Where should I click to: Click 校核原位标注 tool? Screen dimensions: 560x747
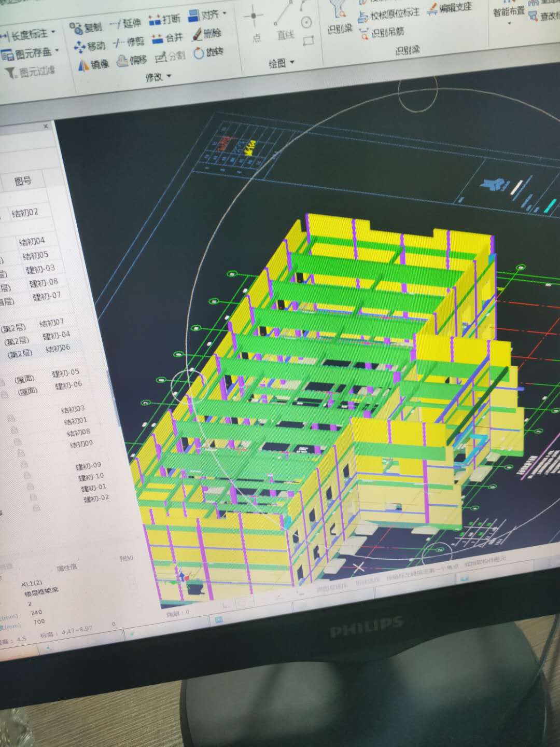click(x=388, y=14)
